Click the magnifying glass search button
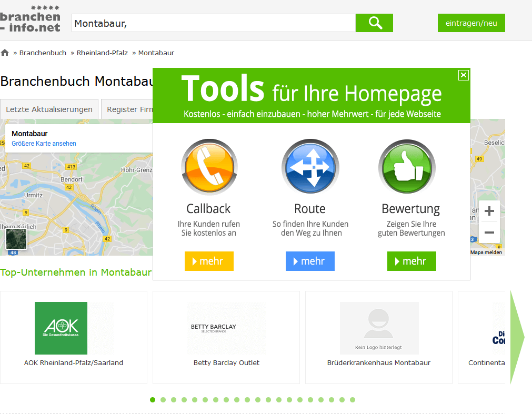Viewport: 532px width, 414px height. (374, 23)
